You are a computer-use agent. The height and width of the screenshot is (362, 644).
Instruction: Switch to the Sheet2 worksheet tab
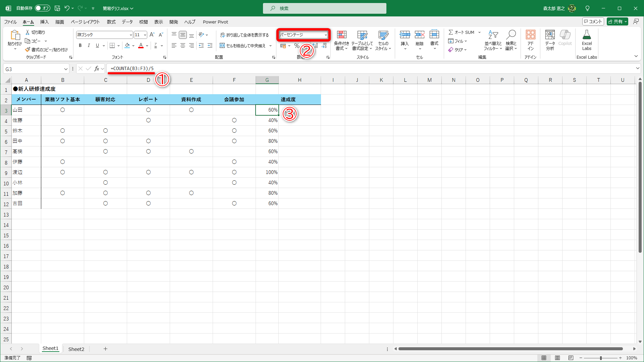[x=76, y=349]
